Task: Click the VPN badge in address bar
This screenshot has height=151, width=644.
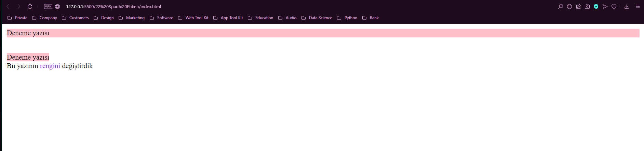Action: click(x=48, y=7)
